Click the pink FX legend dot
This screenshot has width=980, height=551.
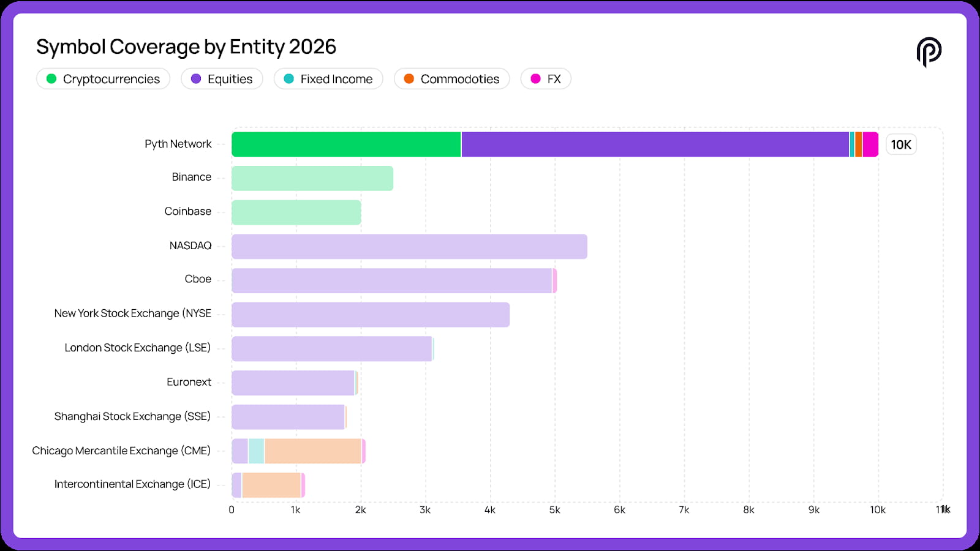click(x=535, y=79)
